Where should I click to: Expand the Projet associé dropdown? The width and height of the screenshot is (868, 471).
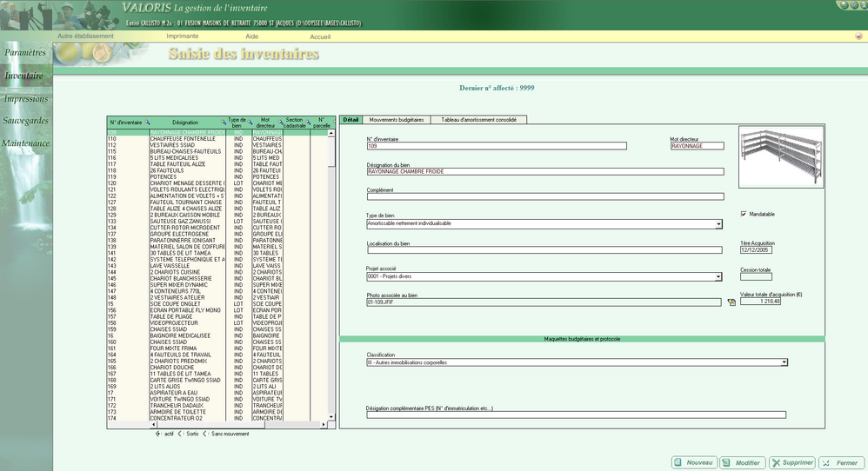pyautogui.click(x=718, y=277)
